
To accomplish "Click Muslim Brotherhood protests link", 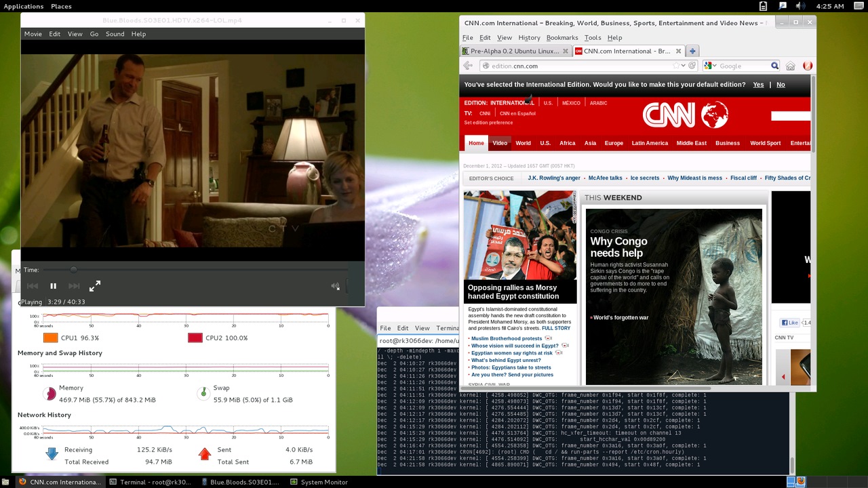I will click(x=507, y=338).
